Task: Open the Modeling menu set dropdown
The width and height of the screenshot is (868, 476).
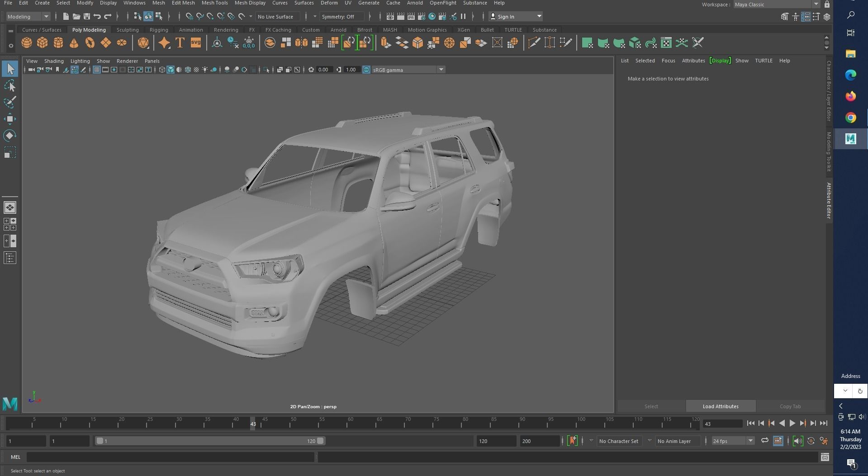Action: (28, 17)
